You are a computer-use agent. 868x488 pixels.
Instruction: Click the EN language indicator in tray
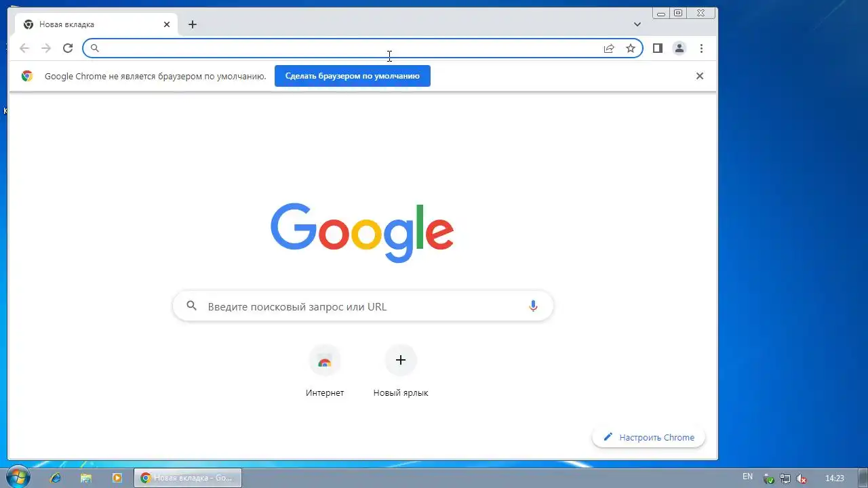747,477
